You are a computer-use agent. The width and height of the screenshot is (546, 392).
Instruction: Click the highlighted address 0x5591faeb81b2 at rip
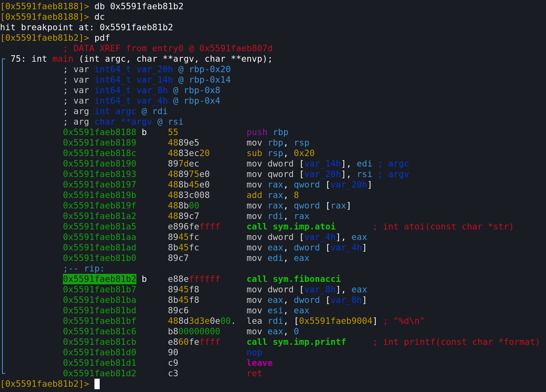pyautogui.click(x=99, y=279)
